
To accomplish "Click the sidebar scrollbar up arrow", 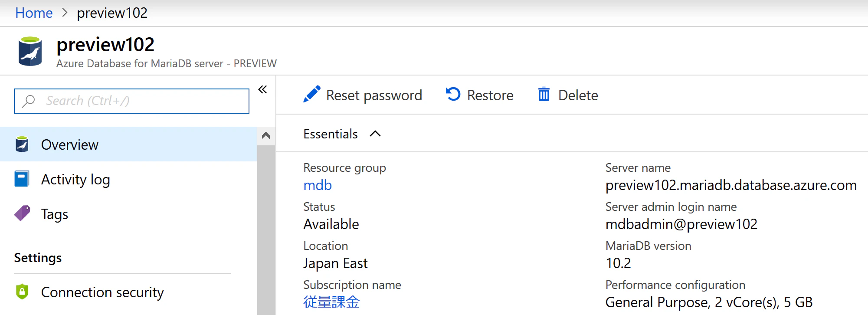I will click(x=266, y=135).
